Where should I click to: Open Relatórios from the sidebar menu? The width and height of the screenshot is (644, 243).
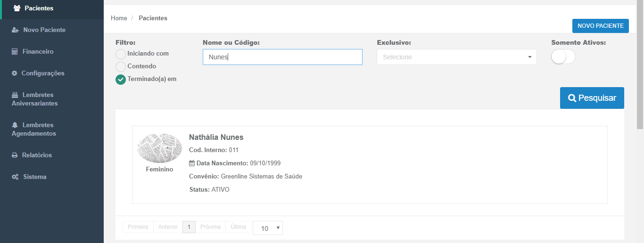[37, 155]
